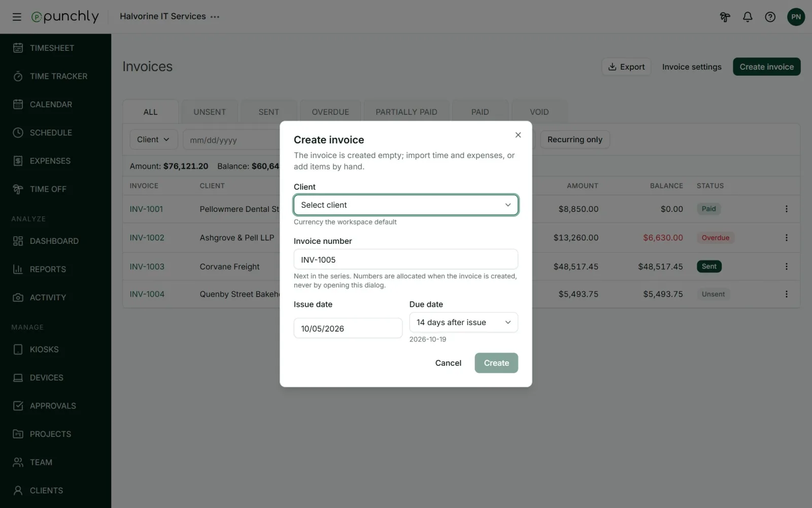Switch to the Unsent tab
Screen dimensions: 812x508
(x=210, y=112)
